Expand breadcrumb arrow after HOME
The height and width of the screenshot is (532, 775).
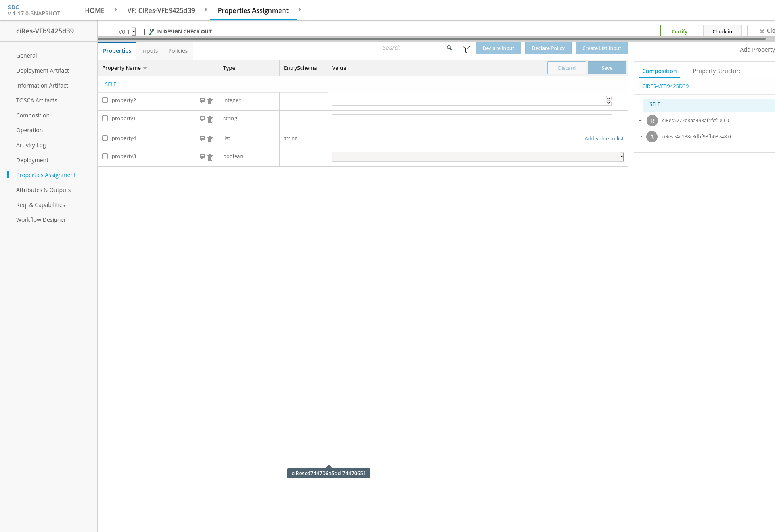[116, 10]
